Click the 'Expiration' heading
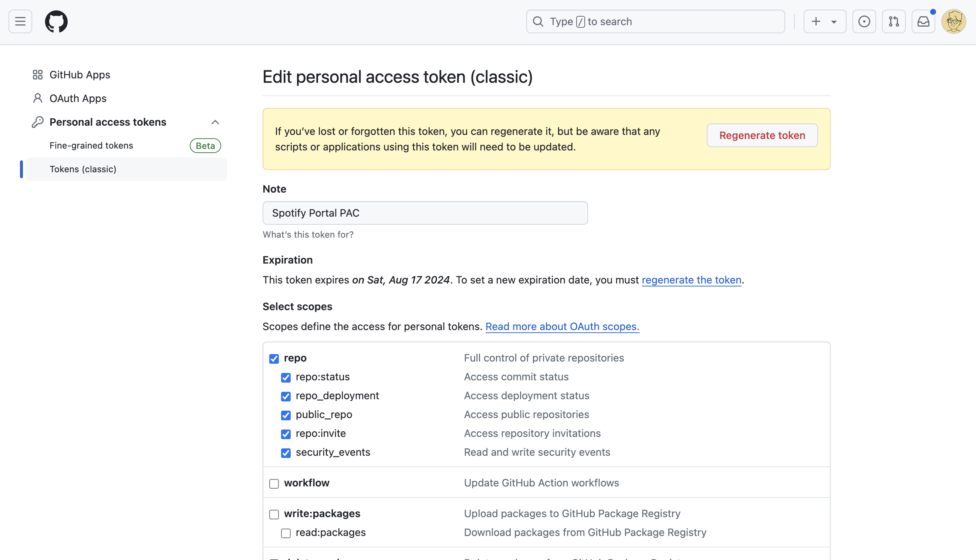This screenshot has width=976, height=560. pos(287,260)
